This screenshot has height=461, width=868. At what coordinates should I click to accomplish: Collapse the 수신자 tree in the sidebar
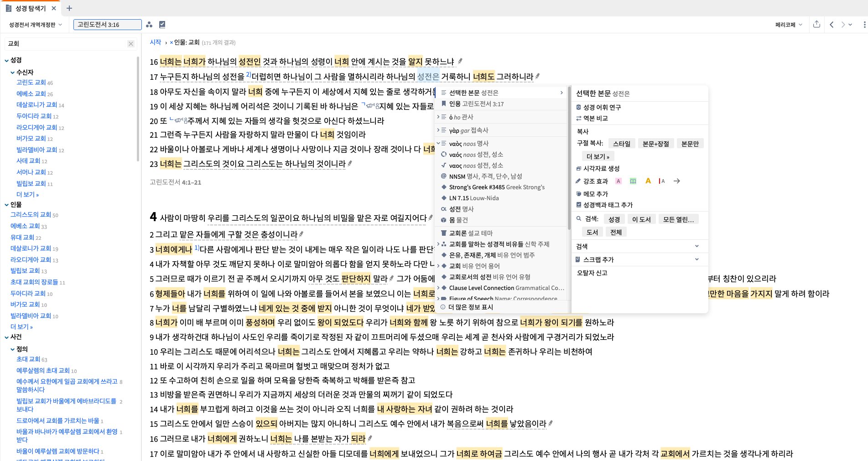pyautogui.click(x=12, y=72)
